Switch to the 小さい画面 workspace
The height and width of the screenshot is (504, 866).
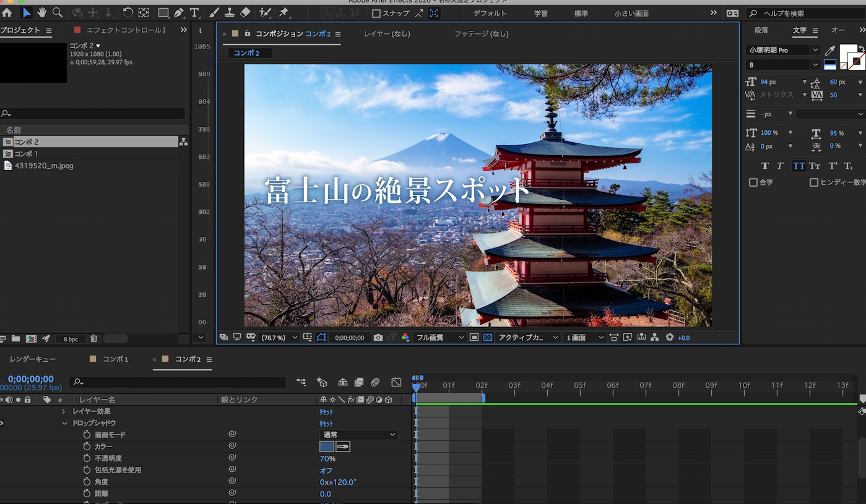tap(632, 13)
